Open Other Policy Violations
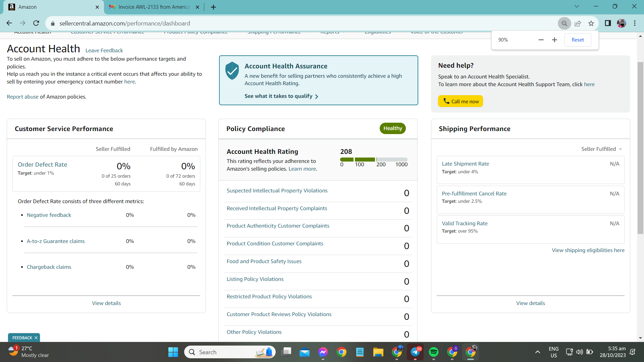 pos(254,332)
